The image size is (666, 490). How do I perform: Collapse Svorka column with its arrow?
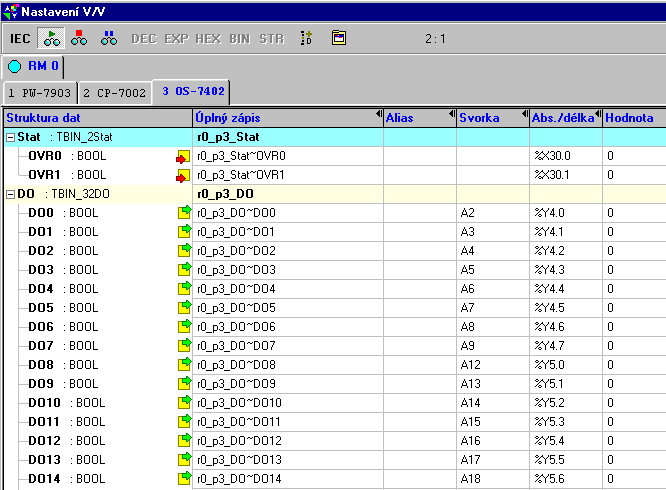525,114
